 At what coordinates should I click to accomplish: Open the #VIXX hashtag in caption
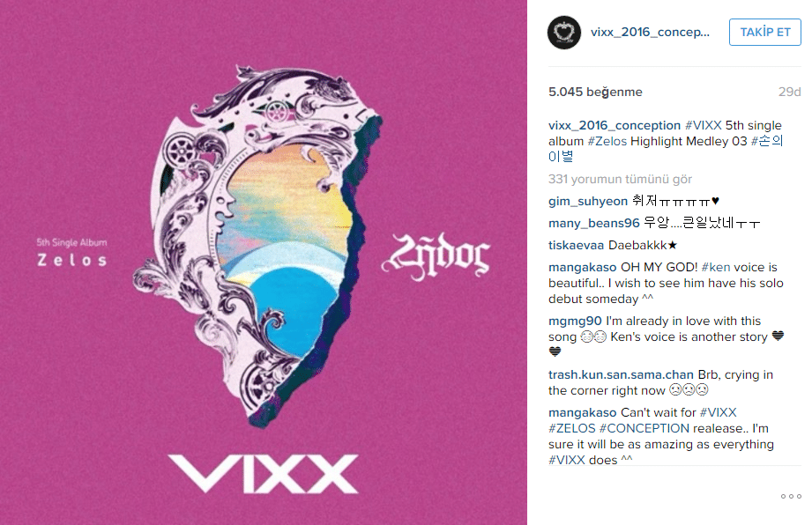click(x=704, y=125)
